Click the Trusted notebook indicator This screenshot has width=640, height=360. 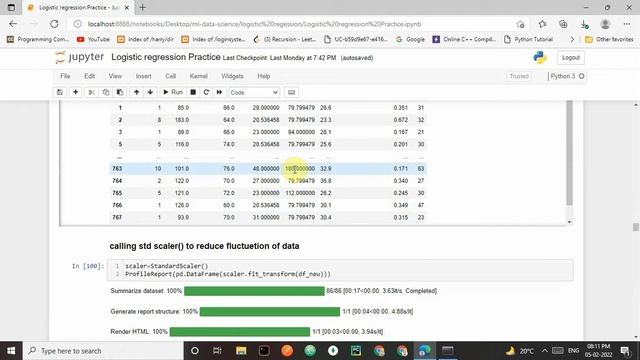(x=519, y=76)
